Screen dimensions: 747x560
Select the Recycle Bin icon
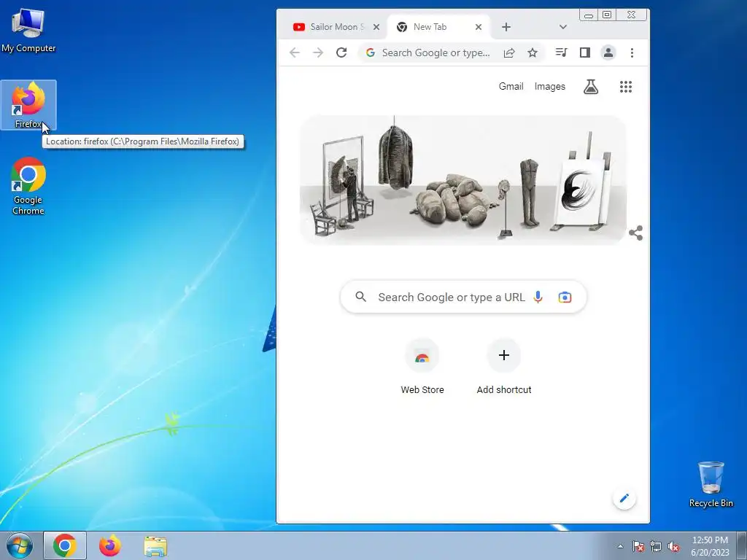711,484
